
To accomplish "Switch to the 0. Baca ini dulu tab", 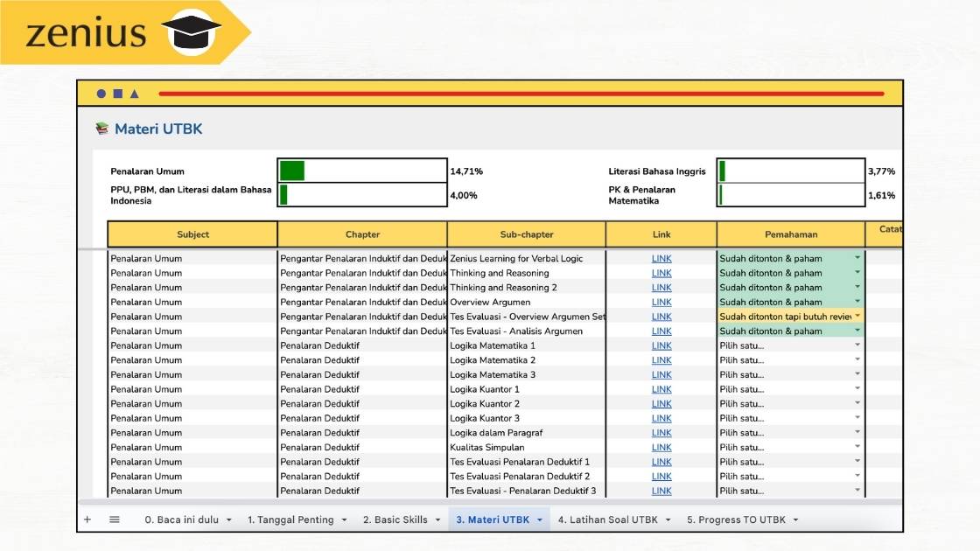I will 181,520.
